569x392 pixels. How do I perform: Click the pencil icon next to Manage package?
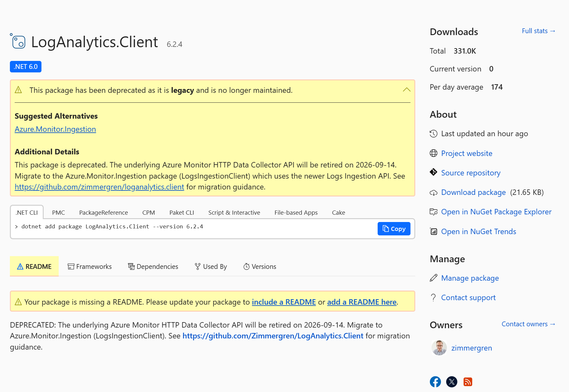pyautogui.click(x=433, y=278)
